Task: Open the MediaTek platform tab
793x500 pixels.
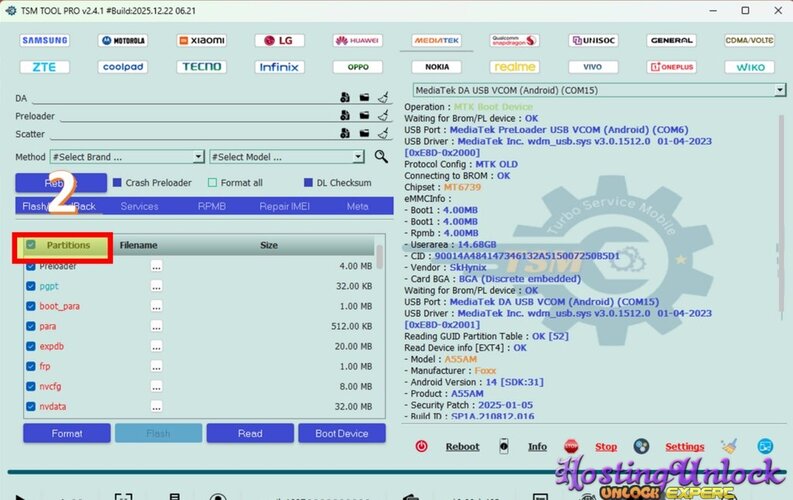Action: tap(436, 40)
